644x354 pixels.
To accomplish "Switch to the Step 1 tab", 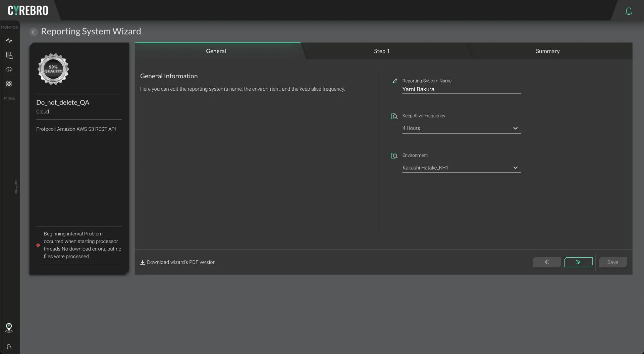I will coord(382,51).
